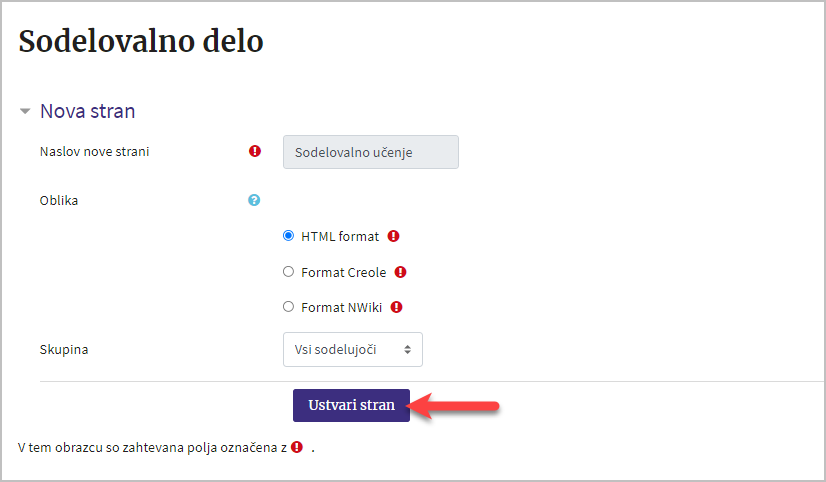
Task: Click the Format Creole text label
Action: (x=343, y=272)
